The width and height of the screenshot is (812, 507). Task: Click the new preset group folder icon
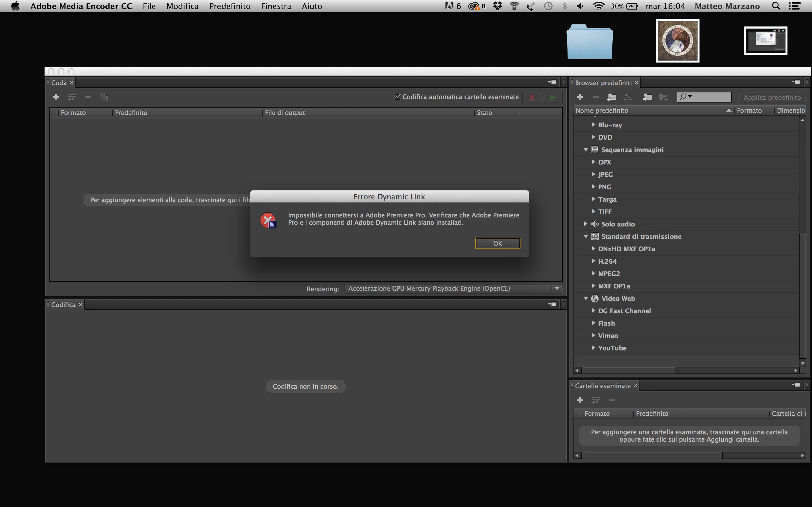coord(612,97)
